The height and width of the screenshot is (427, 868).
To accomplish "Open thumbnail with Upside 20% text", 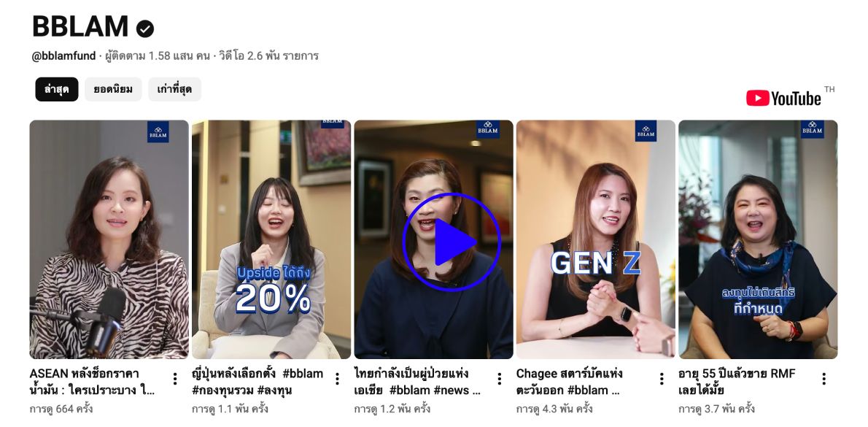I will [x=271, y=239].
